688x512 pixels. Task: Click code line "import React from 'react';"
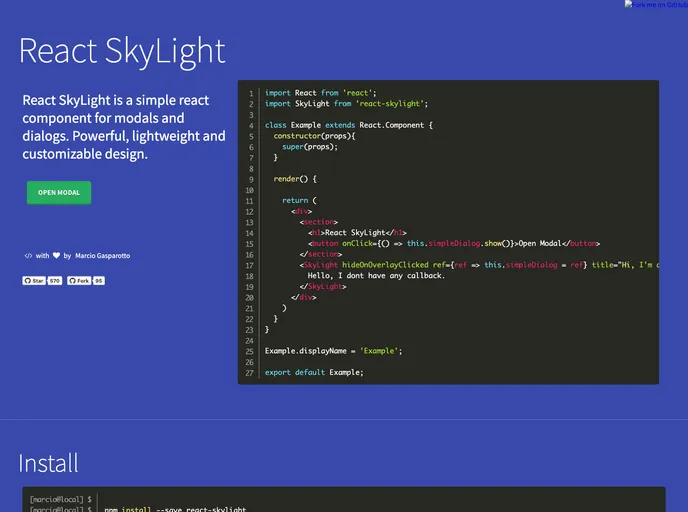point(320,93)
